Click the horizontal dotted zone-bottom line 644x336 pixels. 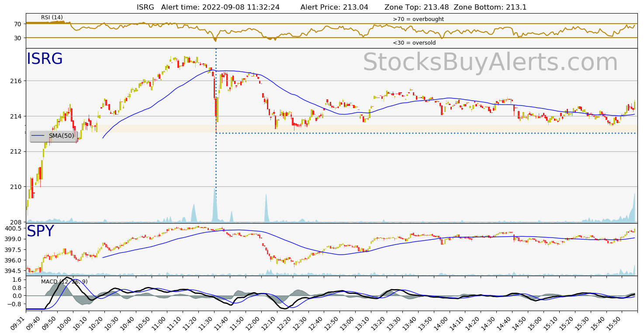tap(427, 133)
